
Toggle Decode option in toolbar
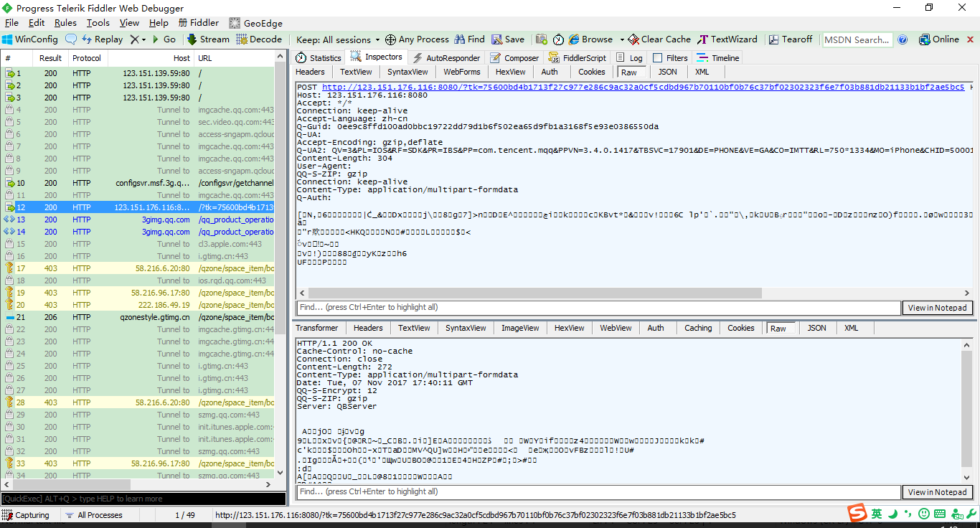tap(259, 39)
